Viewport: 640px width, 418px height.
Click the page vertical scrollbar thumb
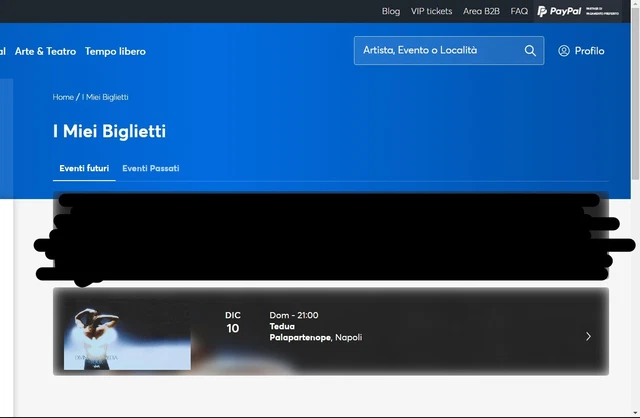635,94
